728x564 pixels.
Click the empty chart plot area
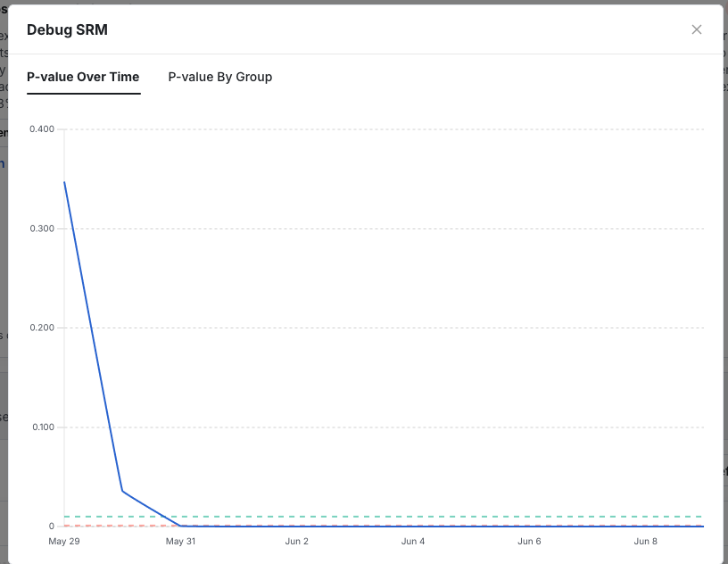click(446, 268)
